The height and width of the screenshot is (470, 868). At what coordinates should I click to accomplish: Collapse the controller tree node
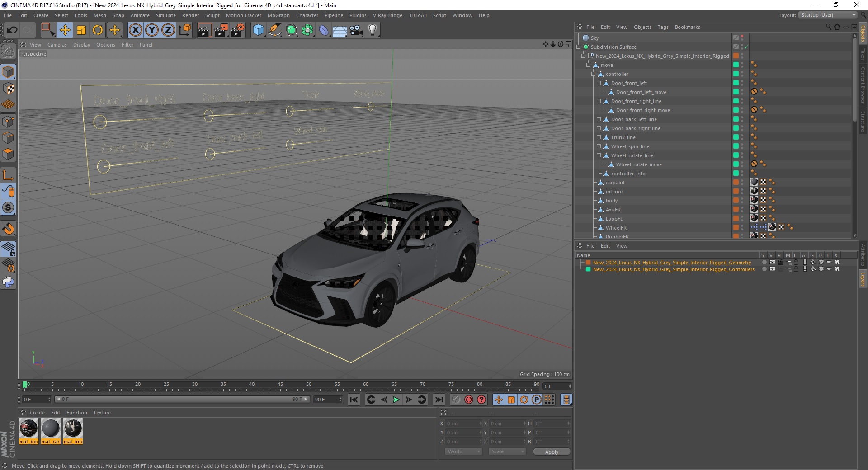594,74
